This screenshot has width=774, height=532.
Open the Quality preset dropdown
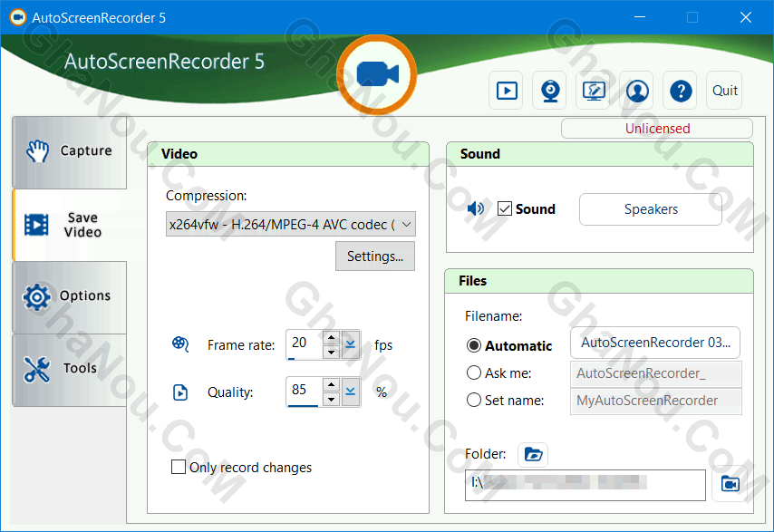click(x=351, y=392)
